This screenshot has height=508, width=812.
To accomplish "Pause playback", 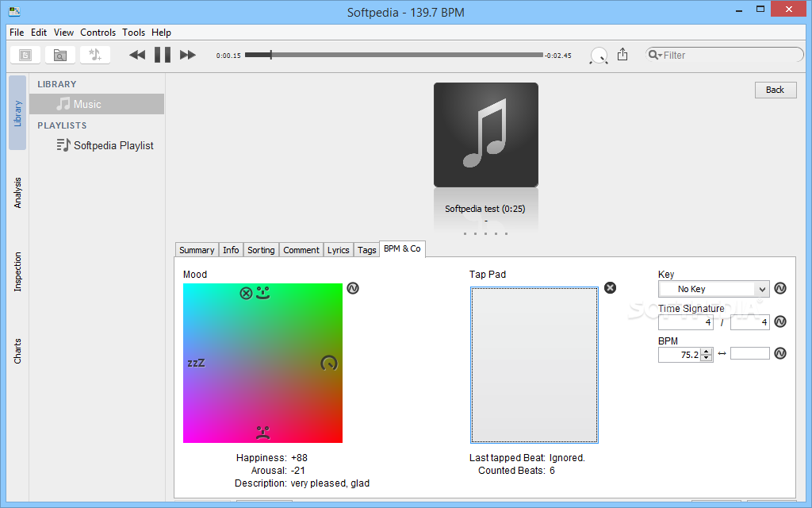I will pos(163,55).
